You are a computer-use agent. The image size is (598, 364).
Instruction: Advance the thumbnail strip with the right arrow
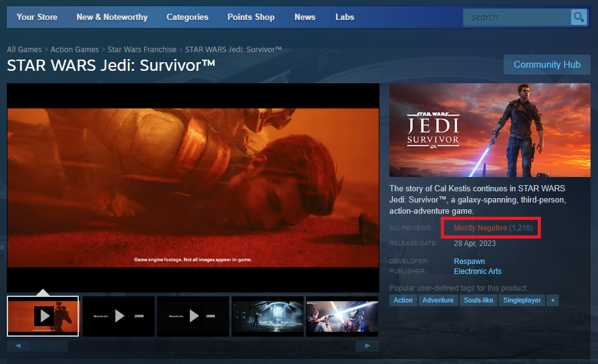(x=368, y=345)
